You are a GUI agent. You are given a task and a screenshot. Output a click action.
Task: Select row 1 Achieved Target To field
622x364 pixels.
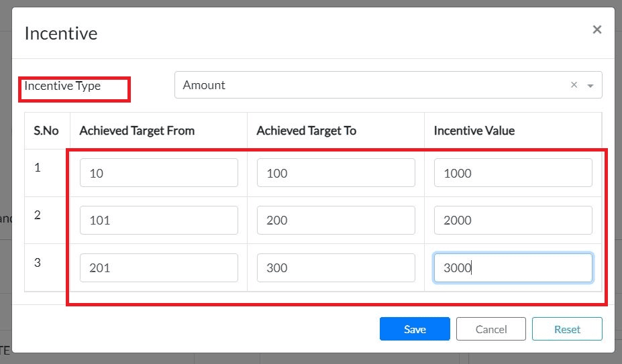click(335, 173)
